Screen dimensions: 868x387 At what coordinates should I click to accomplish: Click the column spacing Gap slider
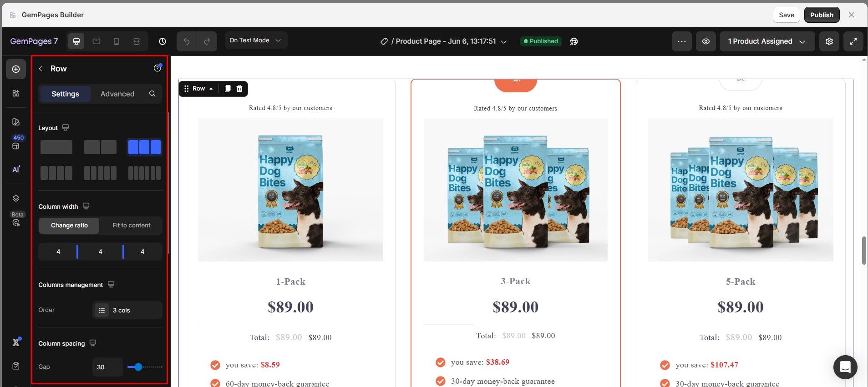(145, 367)
